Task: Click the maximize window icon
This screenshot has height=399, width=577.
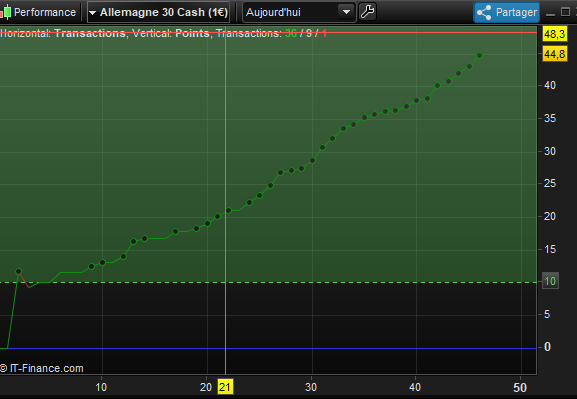Action: click(x=565, y=12)
